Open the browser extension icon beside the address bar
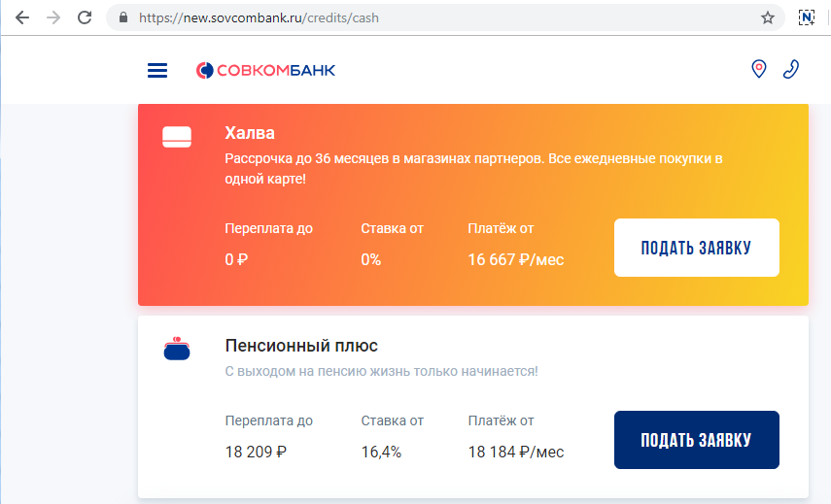Viewport: 831px width, 504px height. click(807, 17)
